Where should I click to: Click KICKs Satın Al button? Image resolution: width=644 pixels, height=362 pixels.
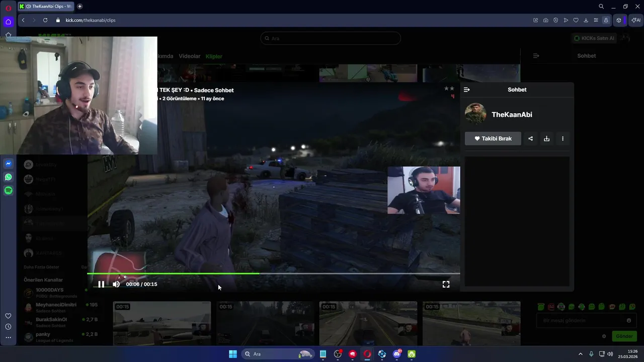pos(594,38)
